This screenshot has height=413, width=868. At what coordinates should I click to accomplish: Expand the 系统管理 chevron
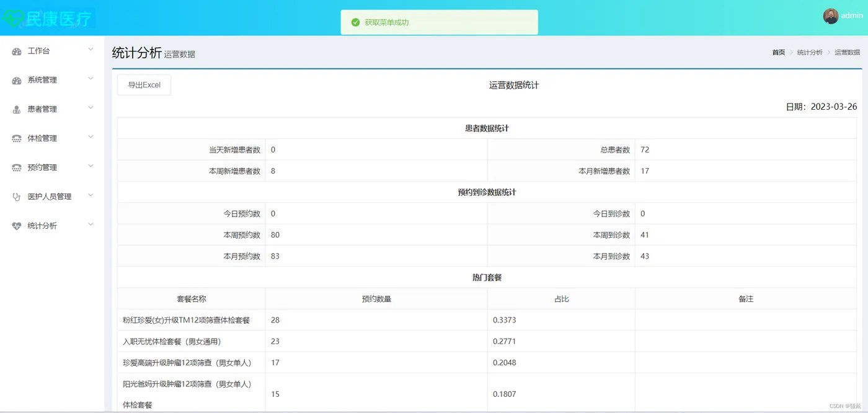click(91, 79)
